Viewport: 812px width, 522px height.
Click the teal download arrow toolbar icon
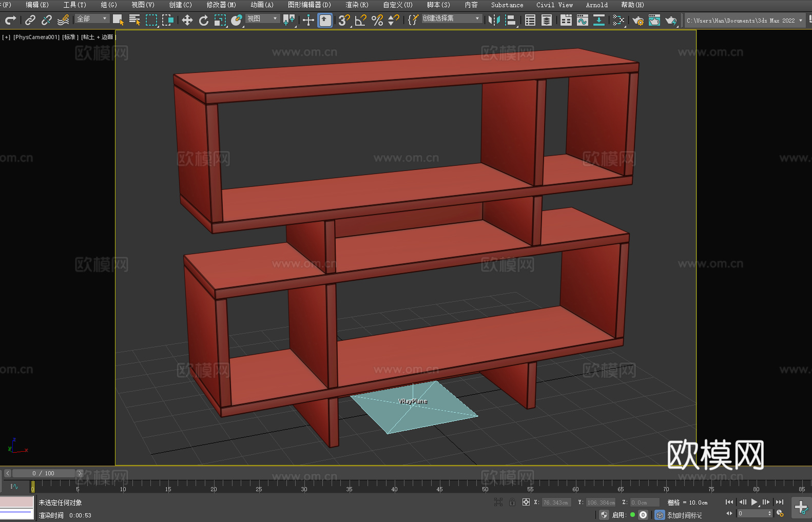point(599,20)
